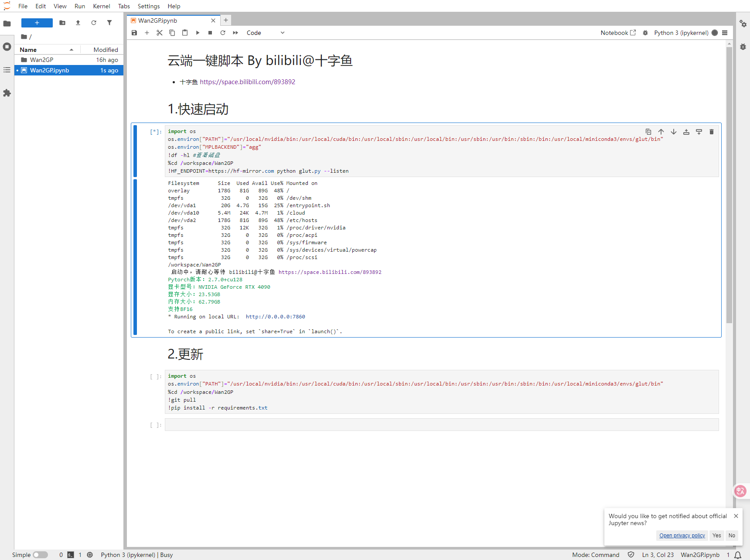Toggle the file filter in file browser
Image resolution: width=750 pixels, height=560 pixels.
(x=109, y=23)
